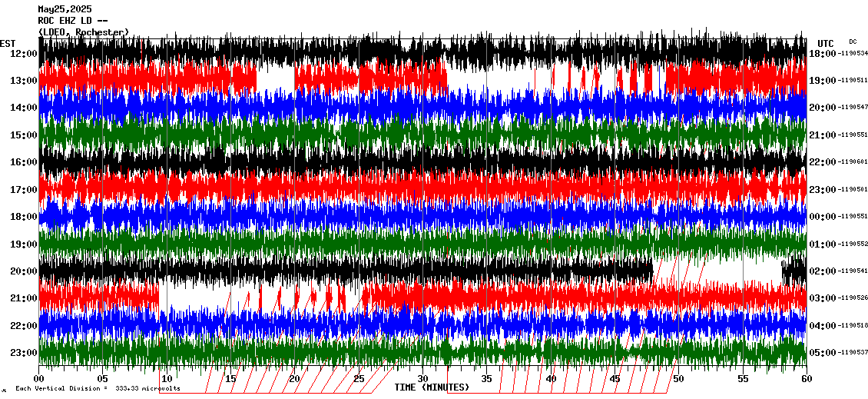
Task: Click the -1190534 DC offset value
Action: point(852,54)
